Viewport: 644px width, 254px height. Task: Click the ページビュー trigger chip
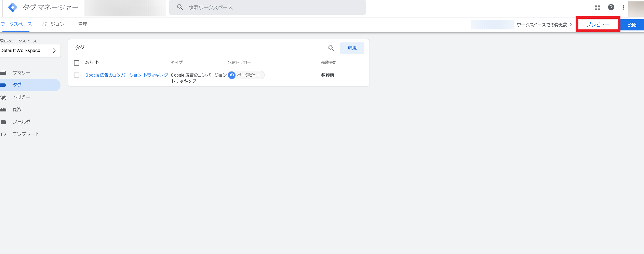[x=246, y=75]
